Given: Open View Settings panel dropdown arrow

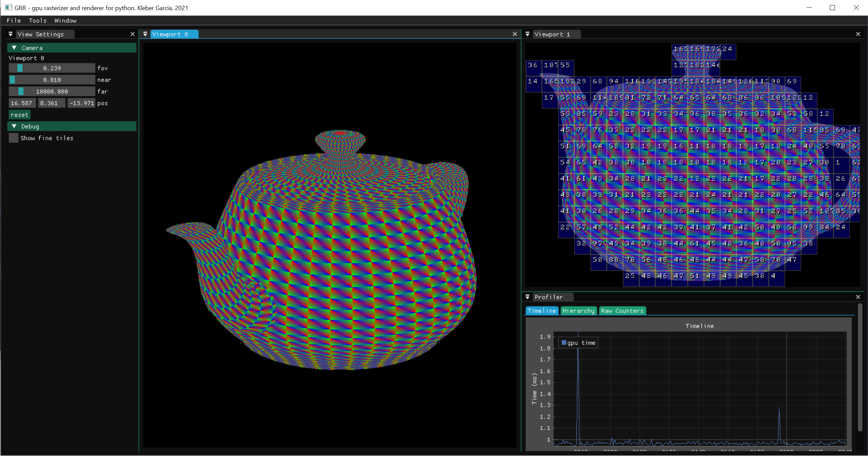Looking at the screenshot, I should [10, 34].
